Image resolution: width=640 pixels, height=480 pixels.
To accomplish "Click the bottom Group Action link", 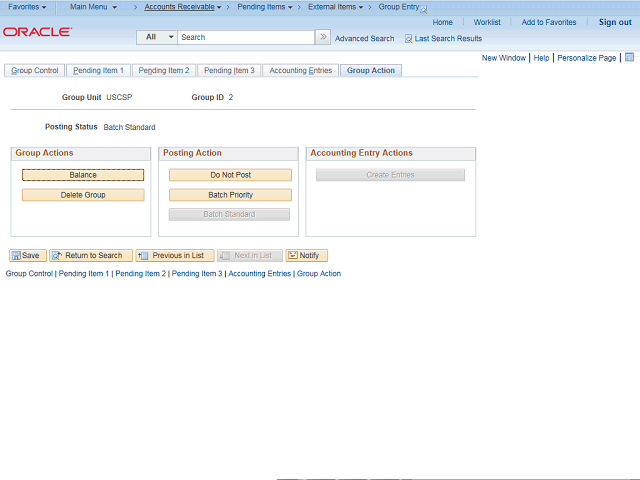I will 319,273.
